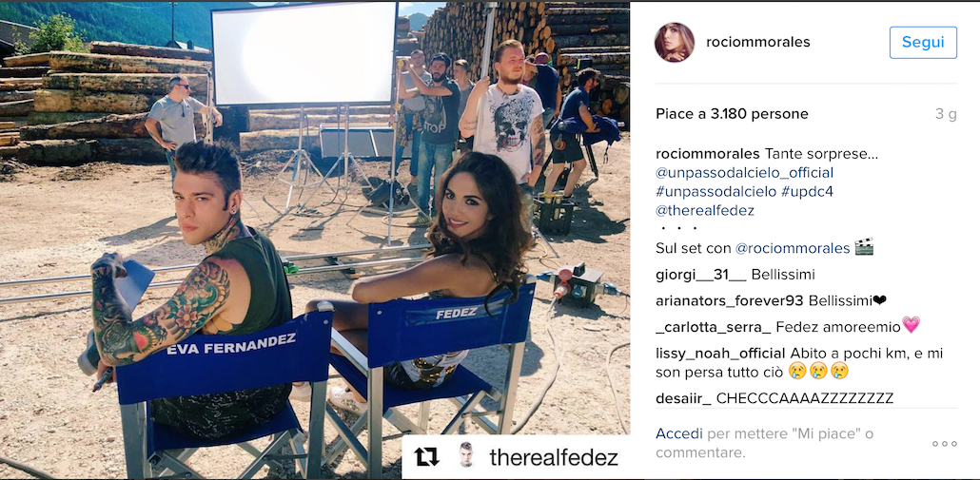Open the three-dots more options menu
980x480 pixels.
[x=945, y=444]
